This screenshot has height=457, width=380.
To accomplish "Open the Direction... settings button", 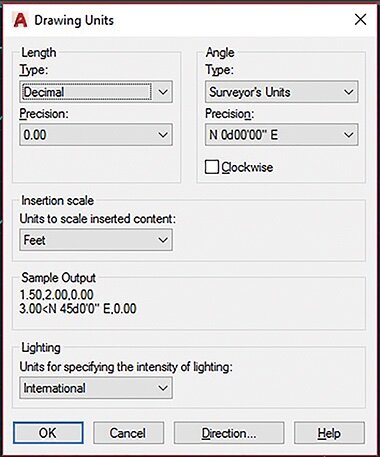I will point(229,433).
